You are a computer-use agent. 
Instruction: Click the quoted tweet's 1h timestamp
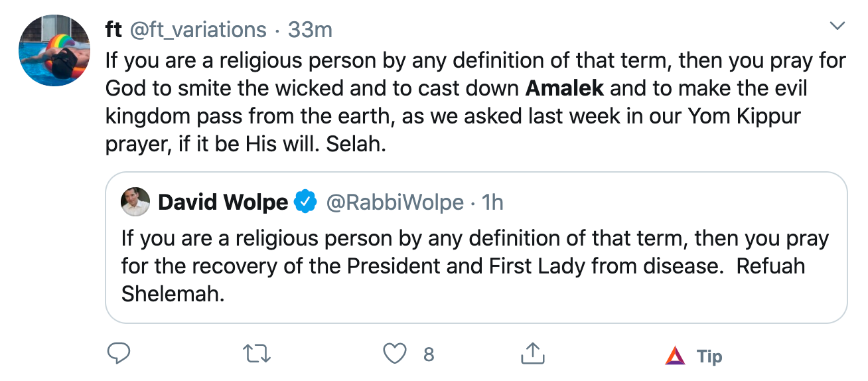click(x=491, y=202)
